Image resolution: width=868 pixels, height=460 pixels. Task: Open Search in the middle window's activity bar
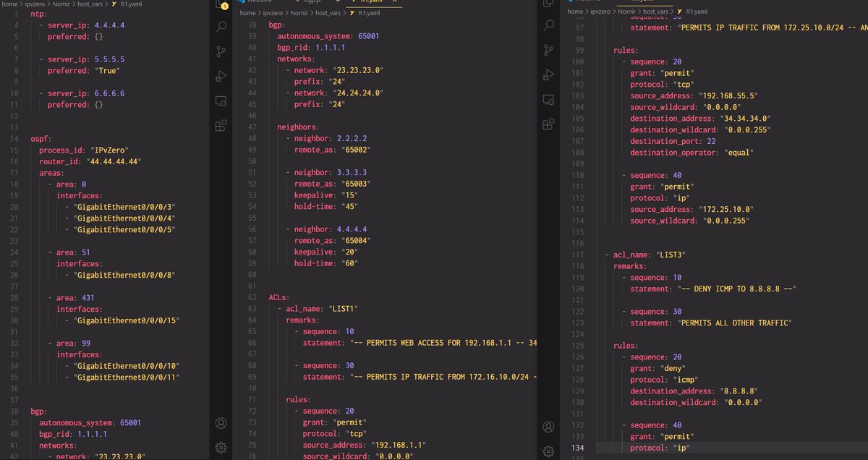pyautogui.click(x=222, y=28)
